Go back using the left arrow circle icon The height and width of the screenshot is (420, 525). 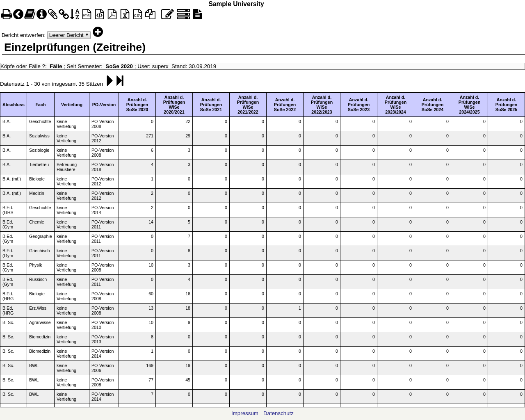click(18, 15)
